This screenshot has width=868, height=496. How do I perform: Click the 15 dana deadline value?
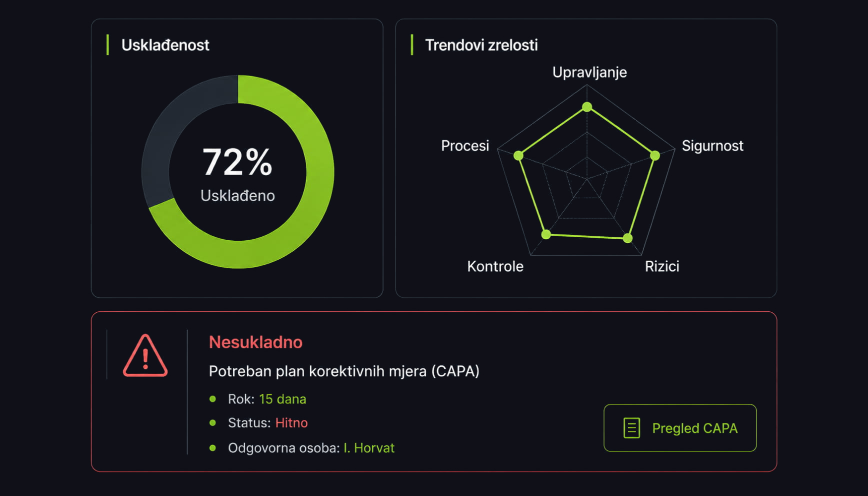(282, 399)
